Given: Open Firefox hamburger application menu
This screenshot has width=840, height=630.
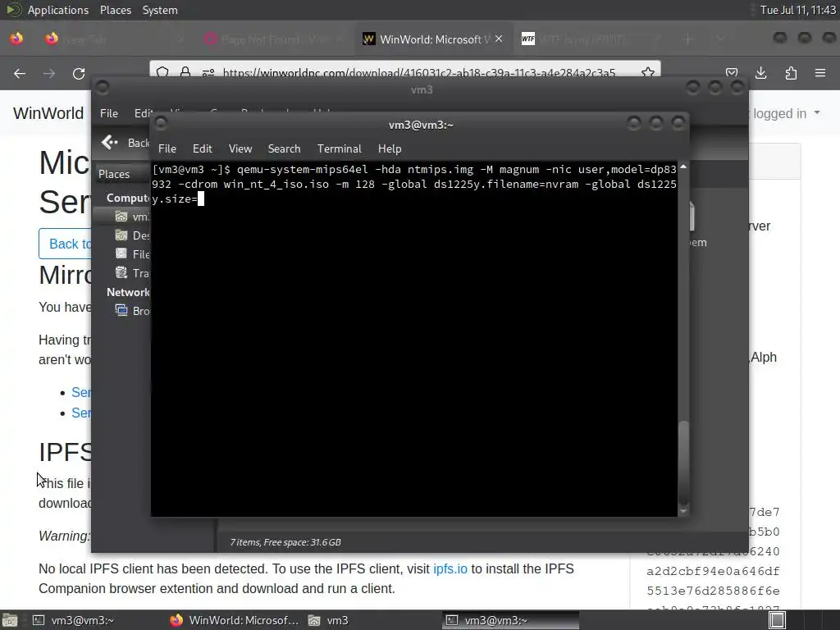Looking at the screenshot, I should [820, 73].
